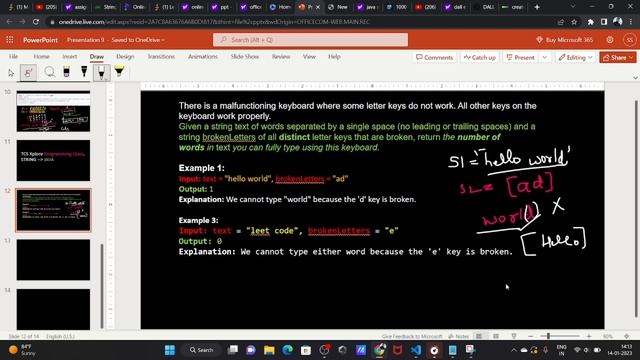This screenshot has height=360, width=640.
Task: Click Fit slide to window icon
Action: [x=627, y=336]
